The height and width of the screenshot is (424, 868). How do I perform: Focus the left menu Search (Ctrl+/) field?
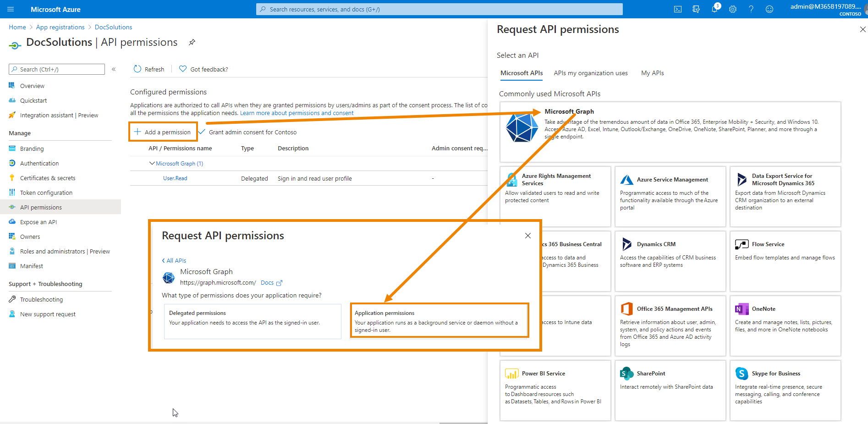[x=57, y=69]
